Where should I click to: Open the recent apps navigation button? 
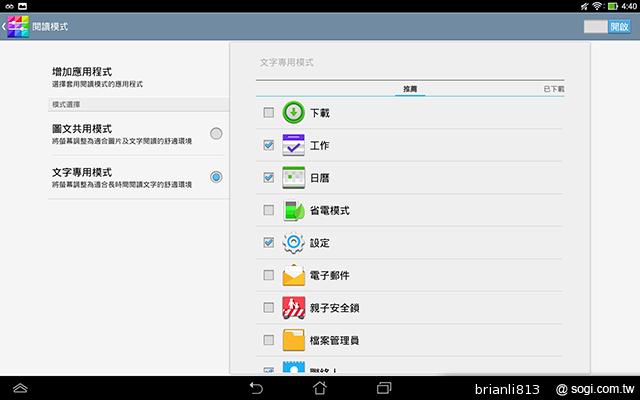pyautogui.click(x=384, y=388)
